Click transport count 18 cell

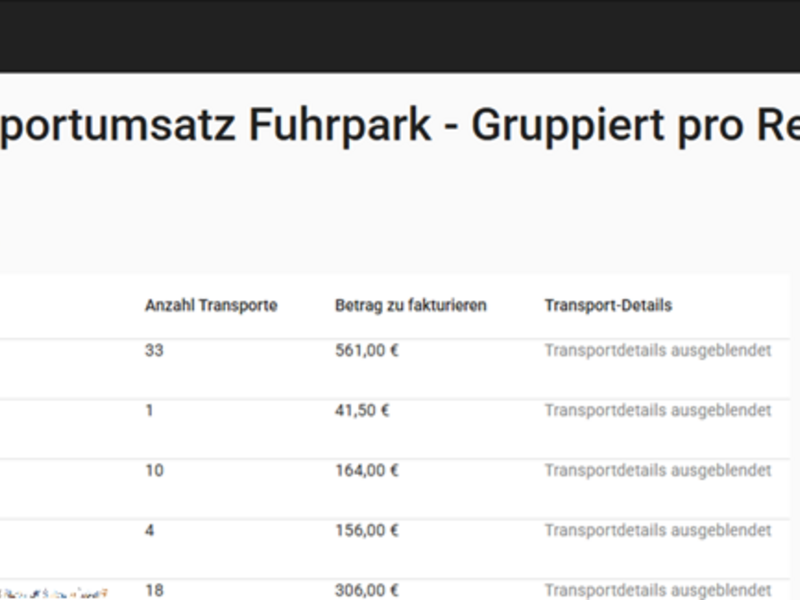click(x=154, y=590)
